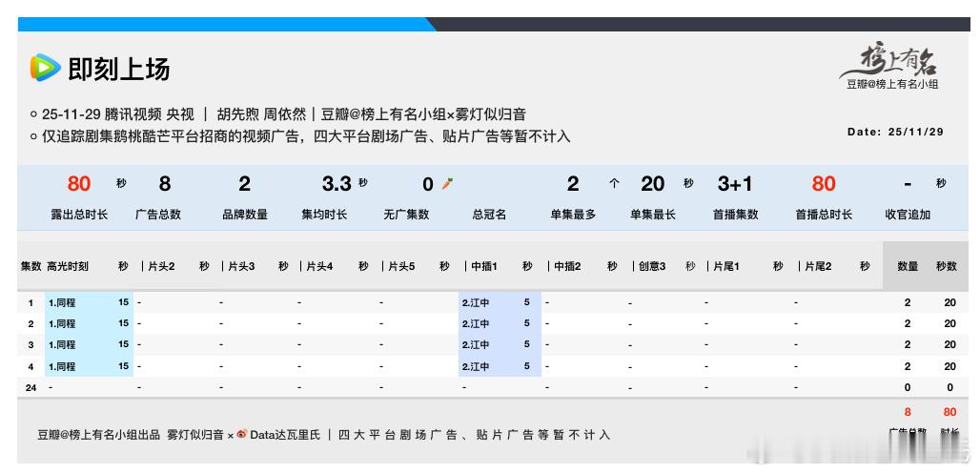Click the 总冠名 label
Screen dimensions: 980x474
pyautogui.click(x=489, y=215)
